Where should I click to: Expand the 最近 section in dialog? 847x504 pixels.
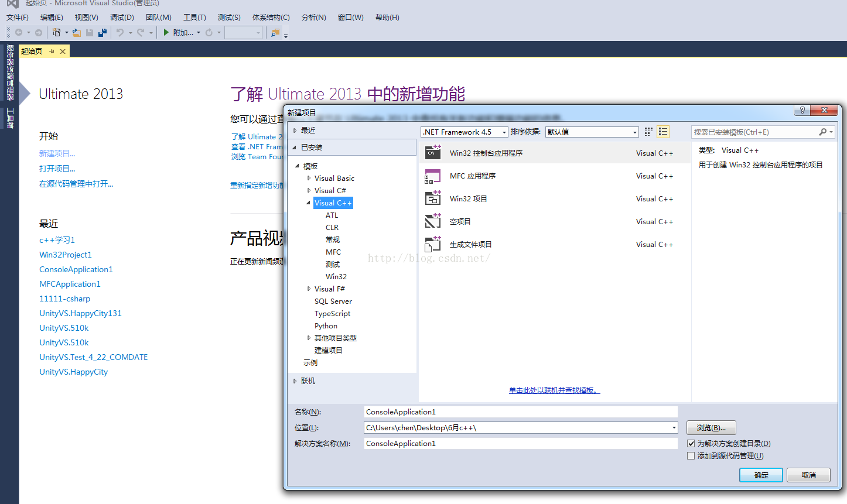coord(295,131)
